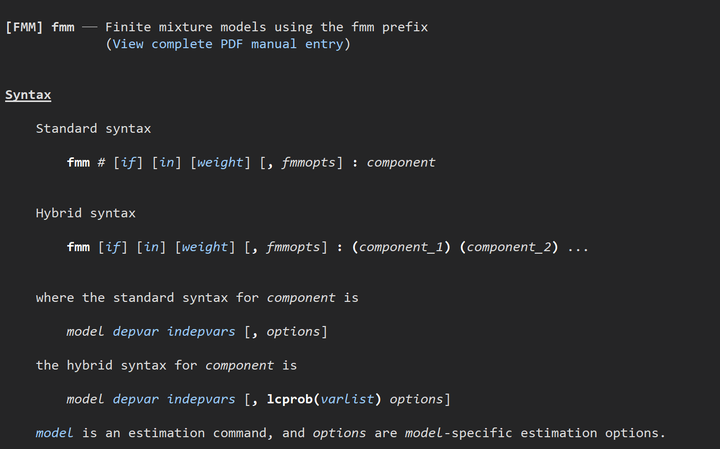Click the [FMM] title text
The height and width of the screenshot is (449, 720).
click(24, 27)
